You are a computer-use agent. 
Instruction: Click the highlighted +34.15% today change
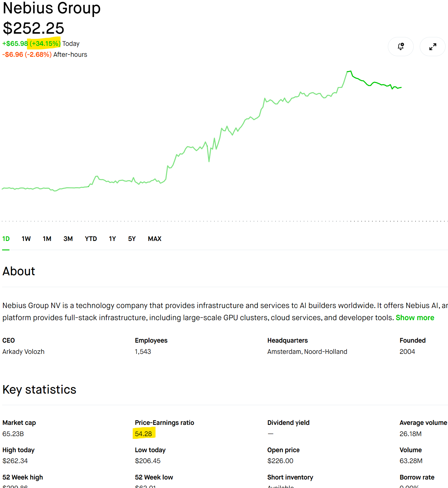click(x=45, y=43)
